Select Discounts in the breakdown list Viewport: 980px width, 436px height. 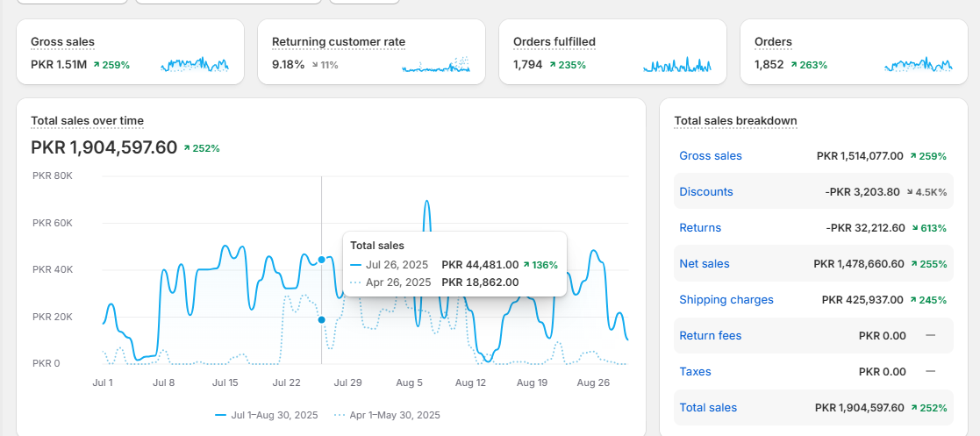(705, 192)
